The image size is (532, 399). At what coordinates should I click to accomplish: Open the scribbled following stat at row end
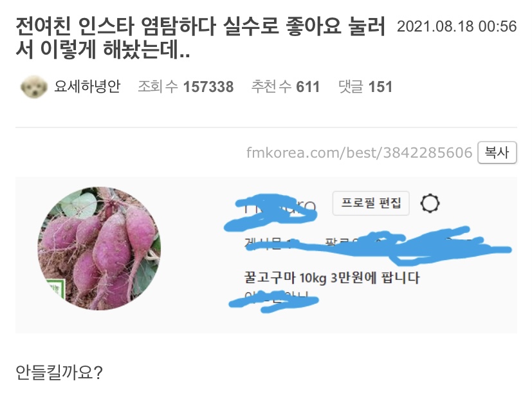(x=455, y=245)
